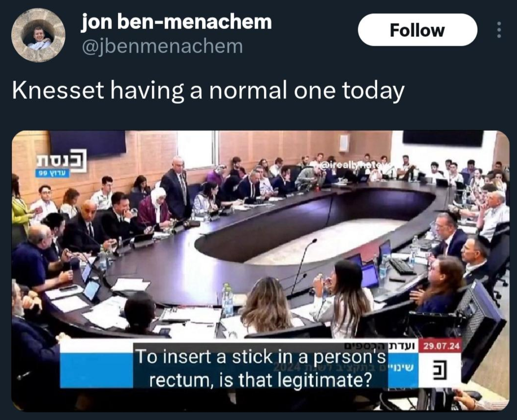Click the red 29.07.24 date badge
The width and height of the screenshot is (517, 420).
tap(441, 346)
